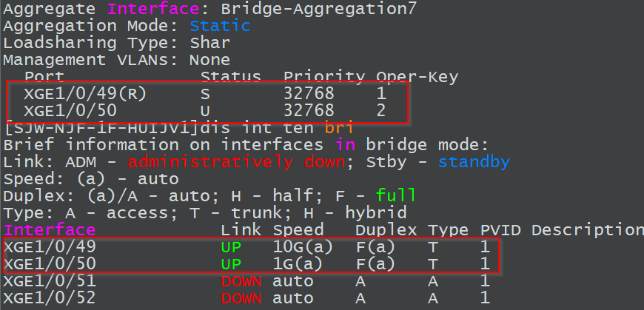This screenshot has height=310, width=644.
Task: Click the Oper-Key column header
Action: pyautogui.click(x=417, y=76)
